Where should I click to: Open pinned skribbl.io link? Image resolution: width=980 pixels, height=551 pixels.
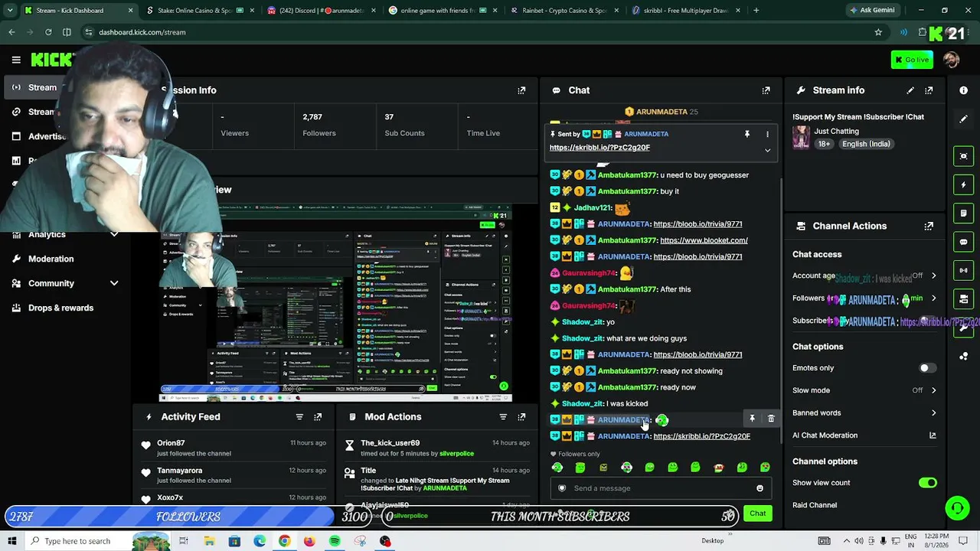point(599,148)
